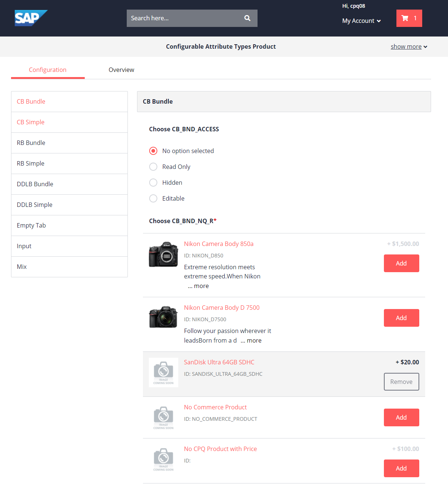Switch to the Overview tab
448x489 pixels.
[121, 70]
